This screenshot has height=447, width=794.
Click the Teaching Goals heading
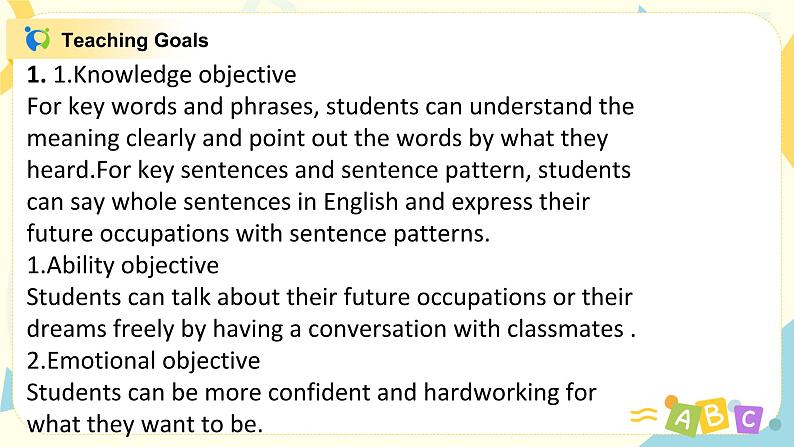point(135,40)
